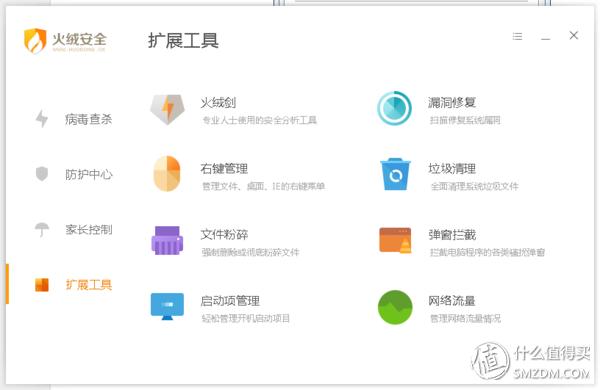600x390 pixels.
Task: Click the 右键管理 mouse icon
Action: (x=167, y=173)
